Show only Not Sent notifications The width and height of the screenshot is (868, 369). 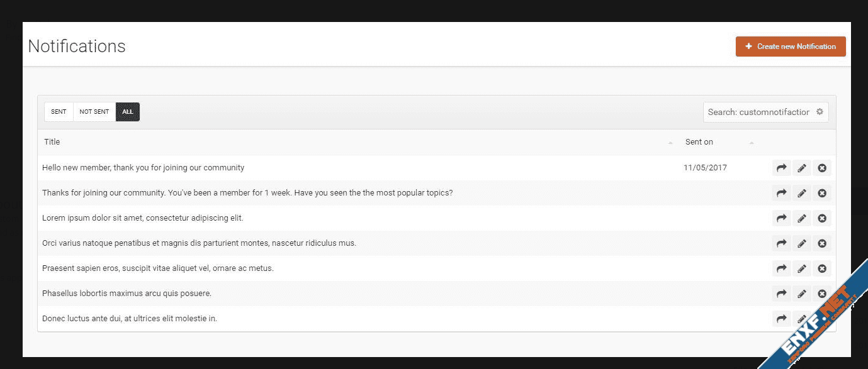coord(94,112)
